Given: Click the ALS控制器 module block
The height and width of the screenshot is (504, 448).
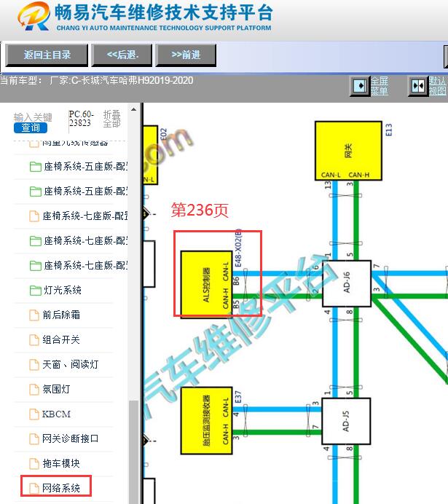Looking at the screenshot, I should [x=207, y=285].
